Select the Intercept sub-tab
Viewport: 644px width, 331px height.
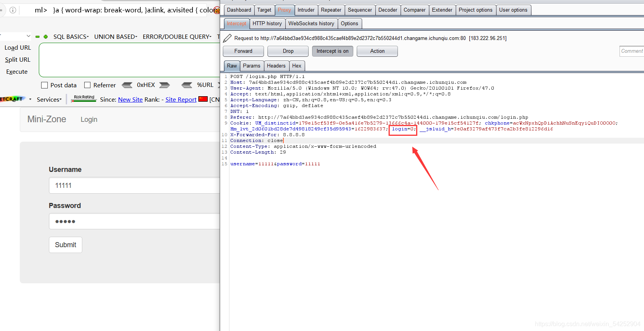click(236, 24)
